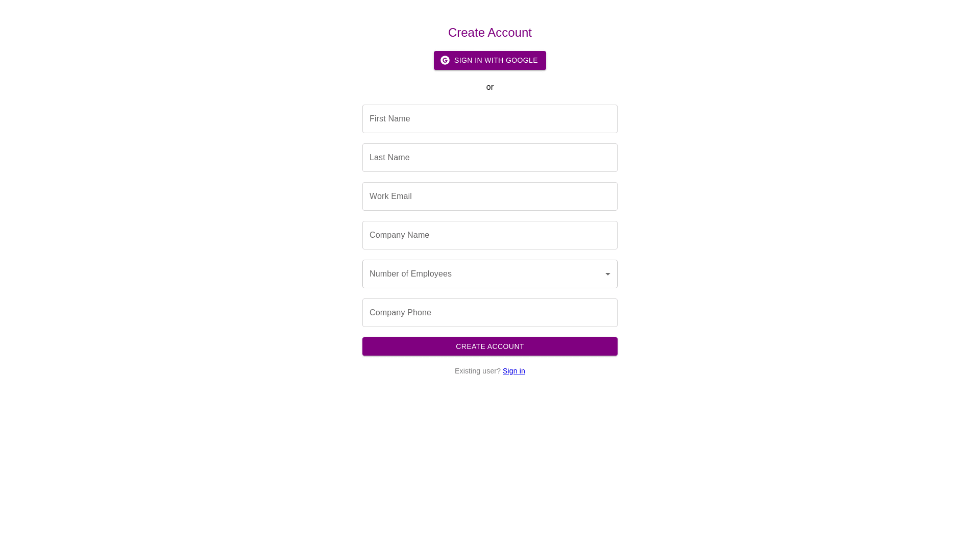Click the Google G logo icon
Viewport: 980px width, 551px height.
pyautogui.click(x=445, y=60)
